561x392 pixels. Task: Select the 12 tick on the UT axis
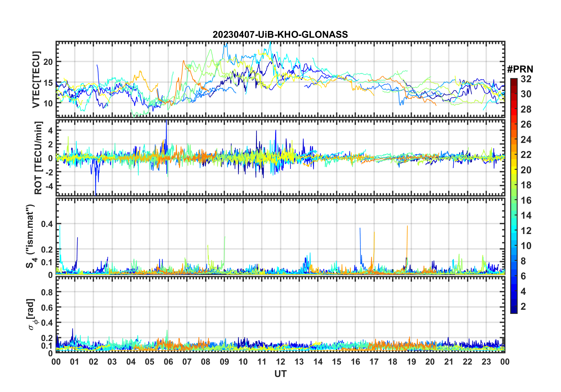pyautogui.click(x=280, y=362)
